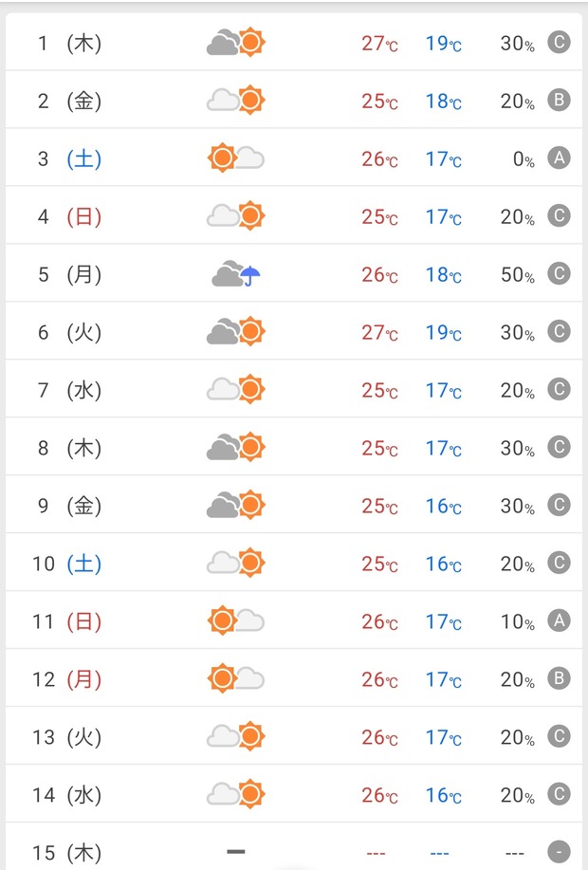This screenshot has width=588, height=870.
Task: Click the date label 15 (木)
Action: point(66,852)
